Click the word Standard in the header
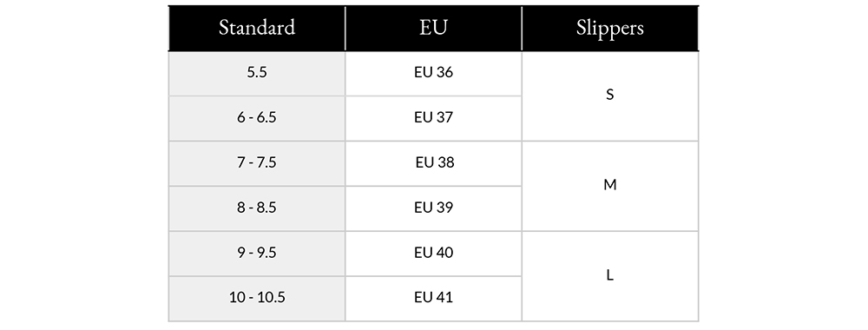868x330 pixels. 257,27
